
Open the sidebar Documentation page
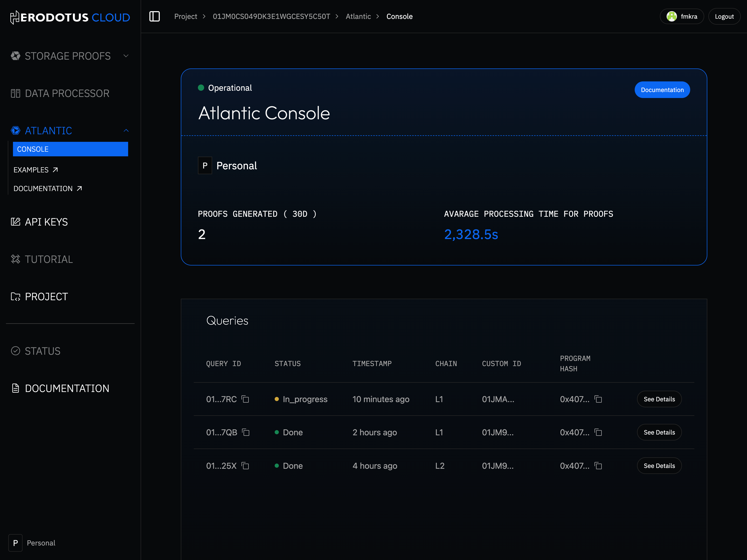(67, 388)
